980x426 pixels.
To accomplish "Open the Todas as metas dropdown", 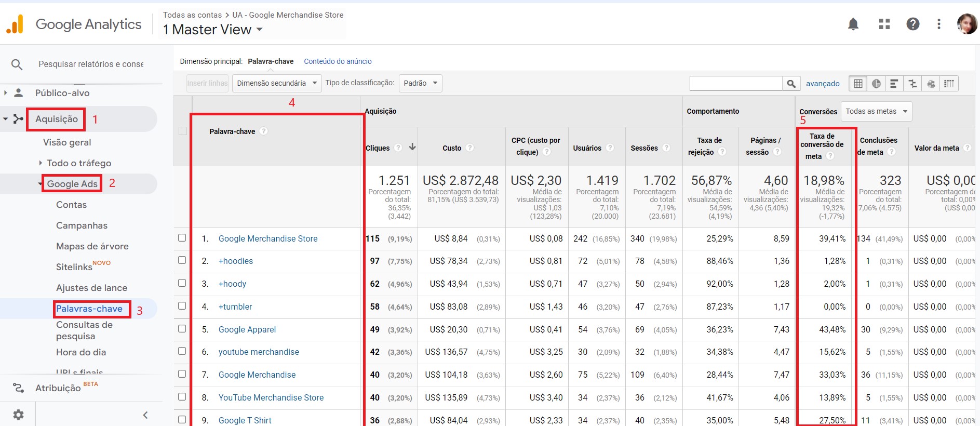I will coord(876,111).
